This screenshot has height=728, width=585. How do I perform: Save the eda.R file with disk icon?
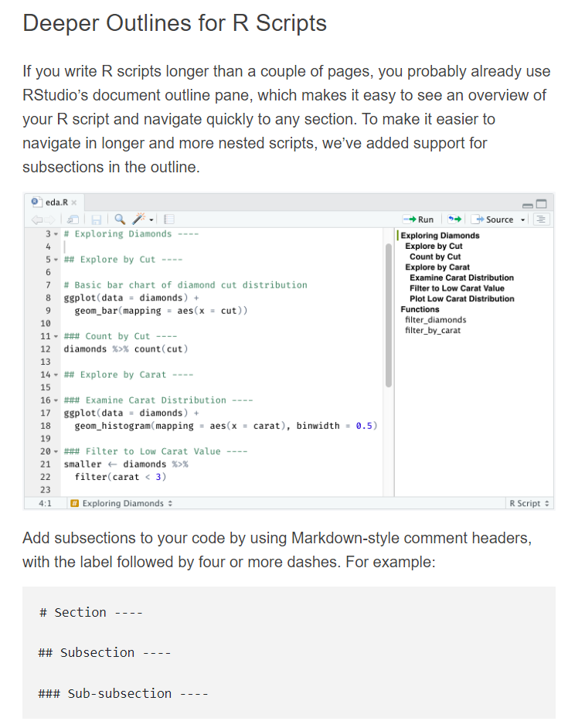(x=96, y=219)
